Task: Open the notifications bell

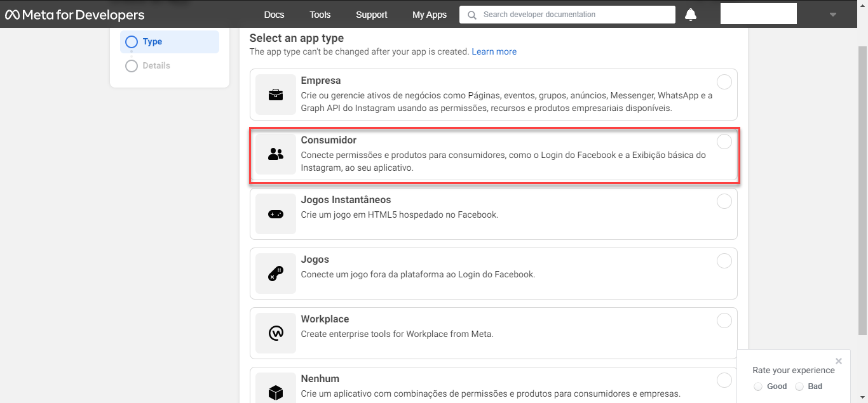Action: click(691, 15)
